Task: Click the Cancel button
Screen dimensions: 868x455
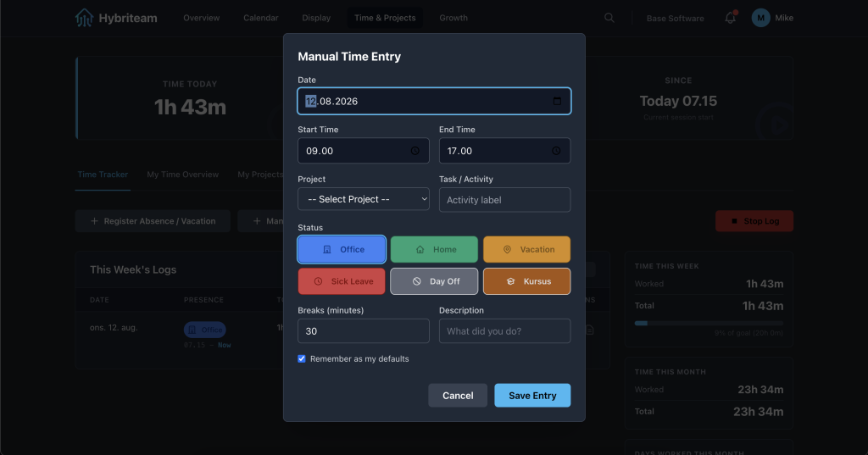Action: point(458,395)
